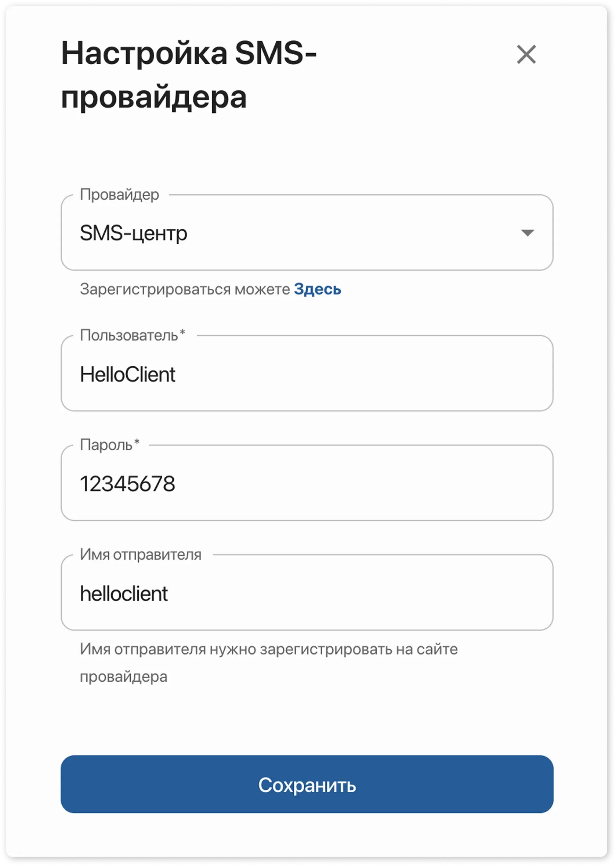Click the sender name registration hint text
The height and width of the screenshot is (866, 616).
[x=268, y=649]
